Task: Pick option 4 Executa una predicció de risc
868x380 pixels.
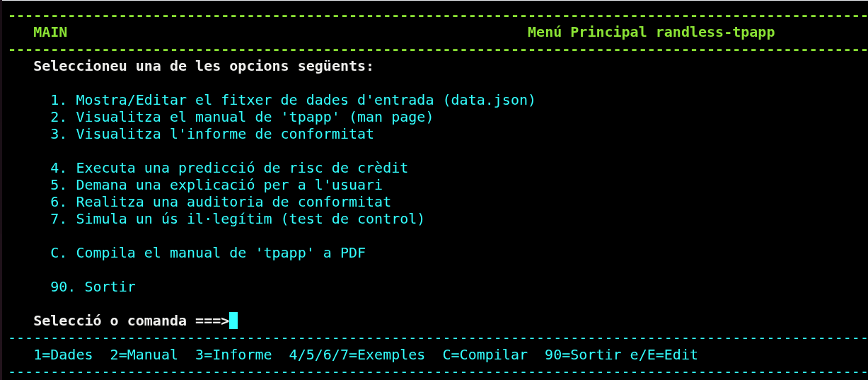Action: coord(228,168)
